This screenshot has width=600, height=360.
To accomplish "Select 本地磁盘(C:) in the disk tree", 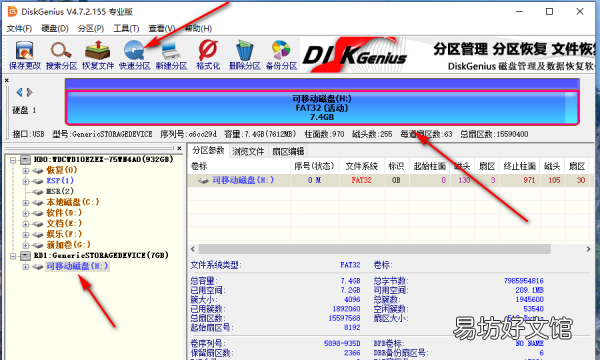I will (x=73, y=202).
